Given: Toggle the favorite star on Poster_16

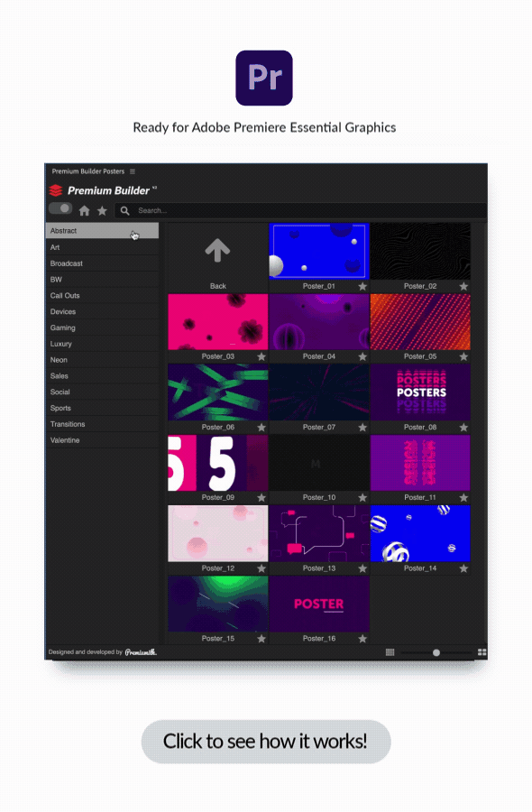Looking at the screenshot, I should (362, 639).
